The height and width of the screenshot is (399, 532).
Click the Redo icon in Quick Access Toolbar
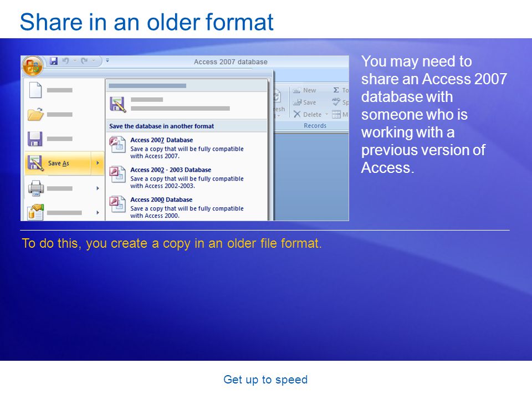84,61
